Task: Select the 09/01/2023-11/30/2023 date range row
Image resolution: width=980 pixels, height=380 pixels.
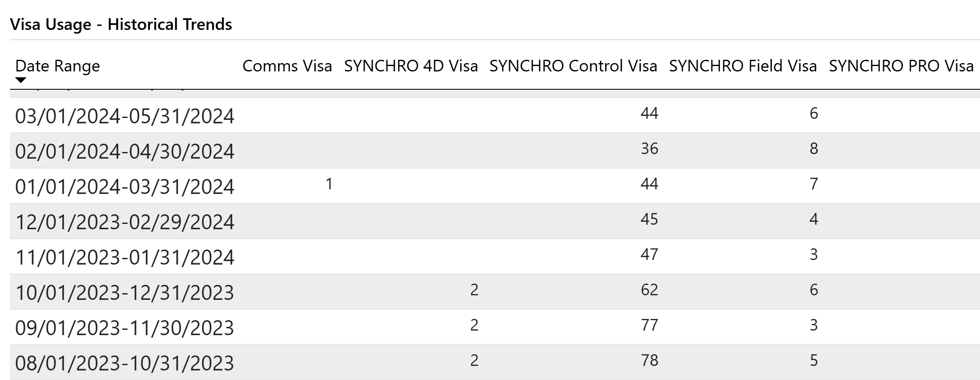Action: pos(125,328)
